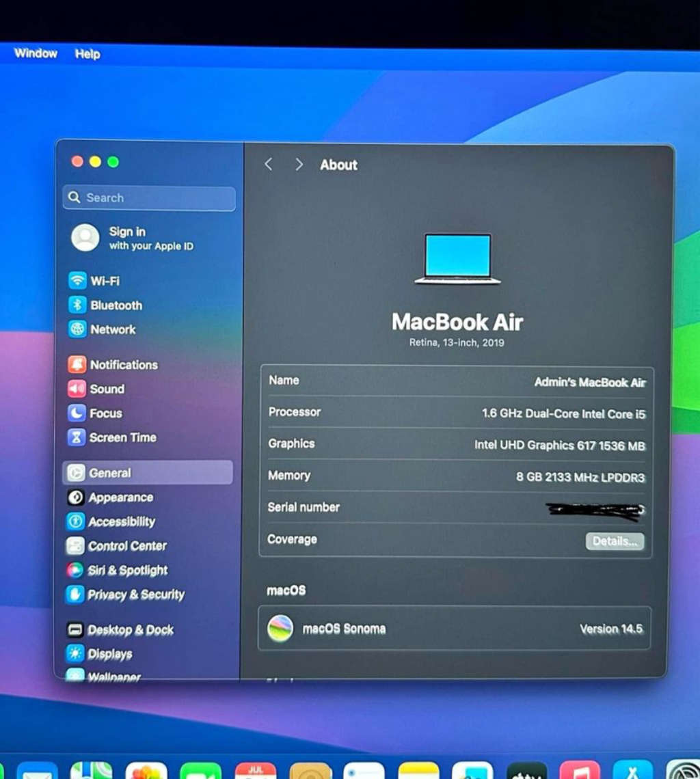Click the Notifications sidebar icon
This screenshot has height=779, width=700.
(x=77, y=364)
